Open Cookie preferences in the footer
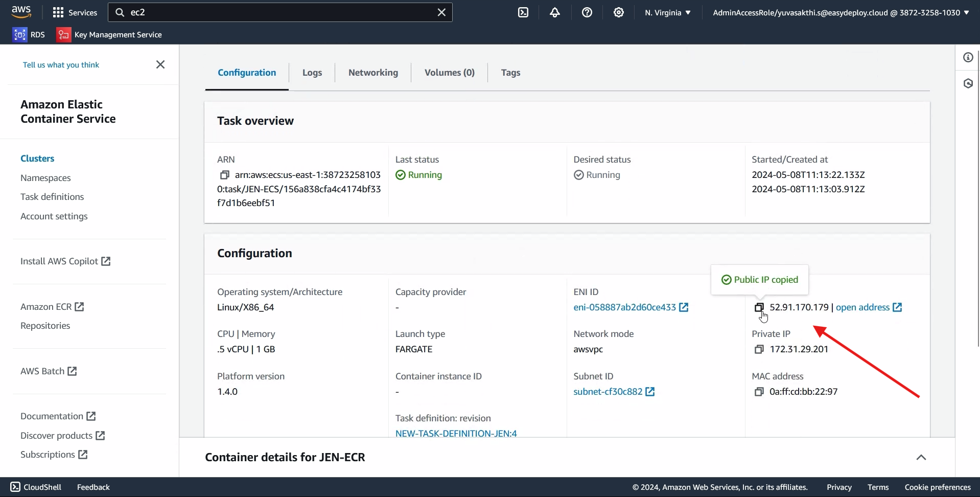980x497 pixels. tap(938, 487)
